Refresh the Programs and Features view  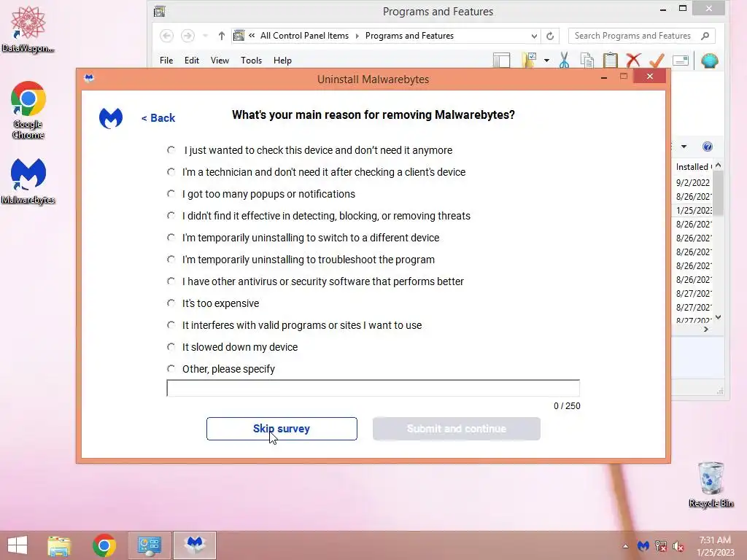point(550,36)
